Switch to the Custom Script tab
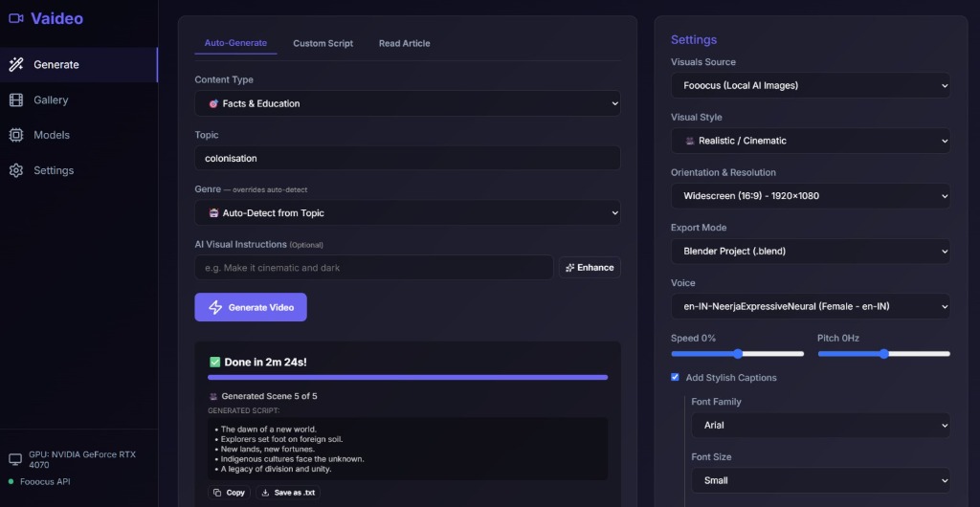Image resolution: width=980 pixels, height=507 pixels. 323,43
